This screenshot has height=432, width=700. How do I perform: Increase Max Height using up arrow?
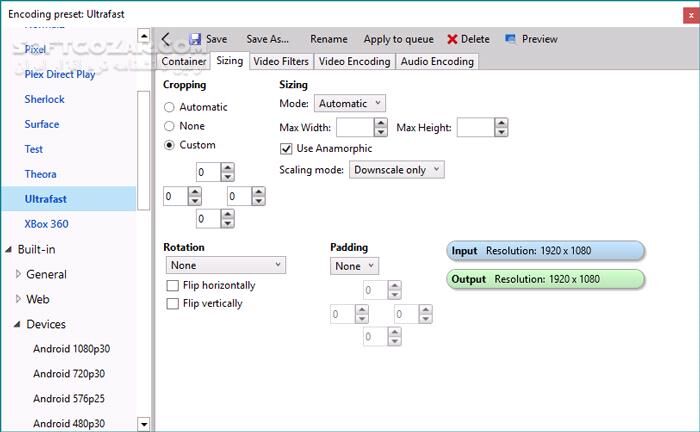(x=501, y=123)
